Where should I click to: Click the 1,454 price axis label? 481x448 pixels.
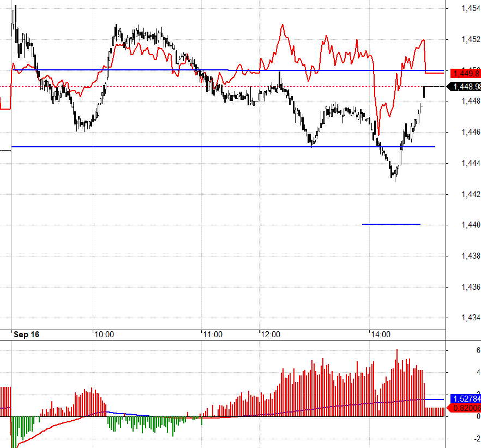470,8
